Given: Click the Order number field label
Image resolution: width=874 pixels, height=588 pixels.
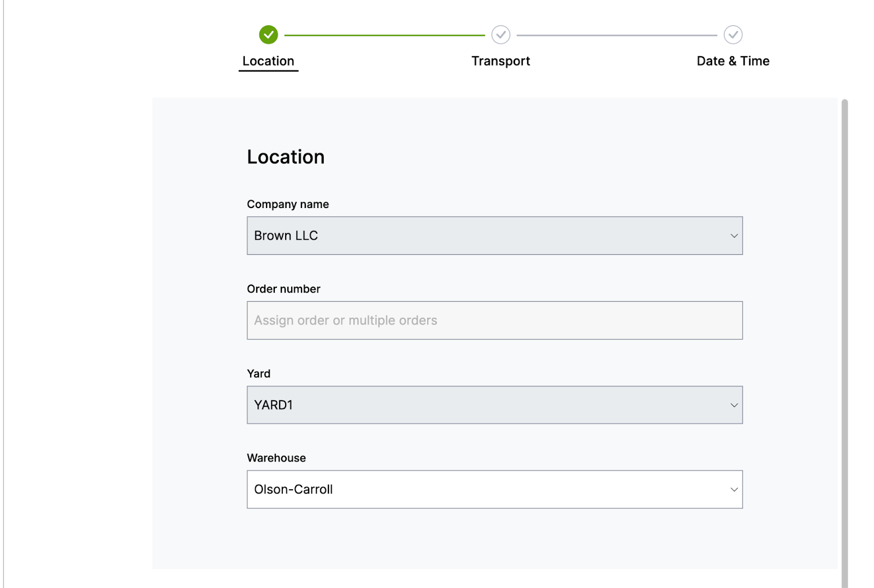Looking at the screenshot, I should [284, 289].
